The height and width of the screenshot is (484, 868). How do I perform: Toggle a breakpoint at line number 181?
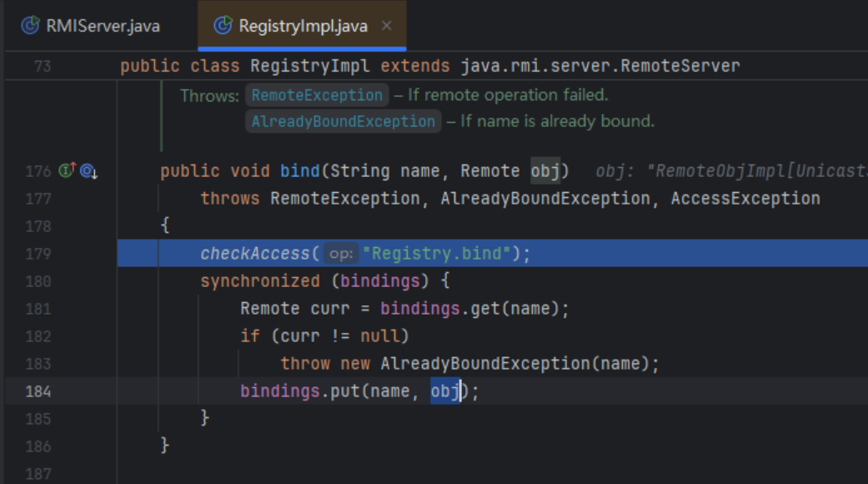(x=38, y=309)
